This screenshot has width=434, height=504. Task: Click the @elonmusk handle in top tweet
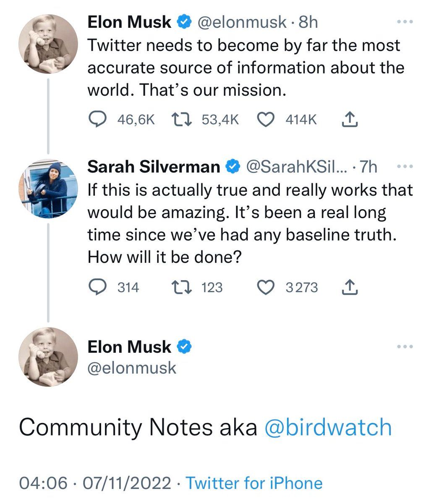(241, 22)
